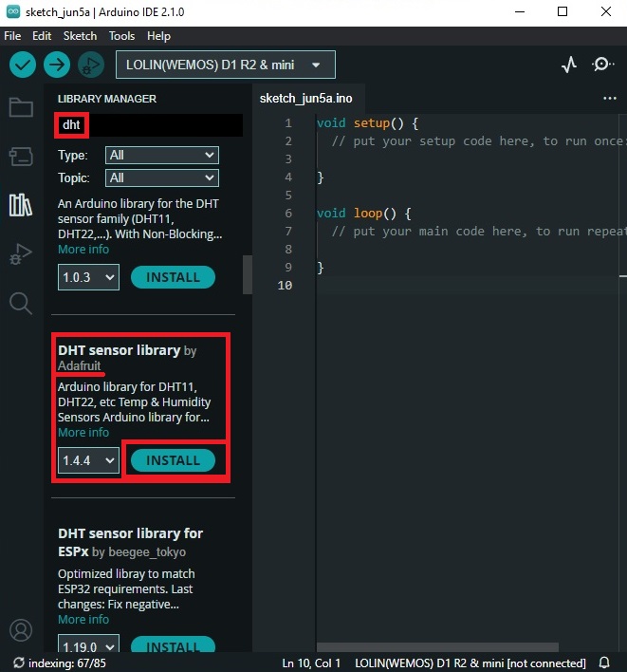Open the Serial Monitor

click(x=603, y=65)
